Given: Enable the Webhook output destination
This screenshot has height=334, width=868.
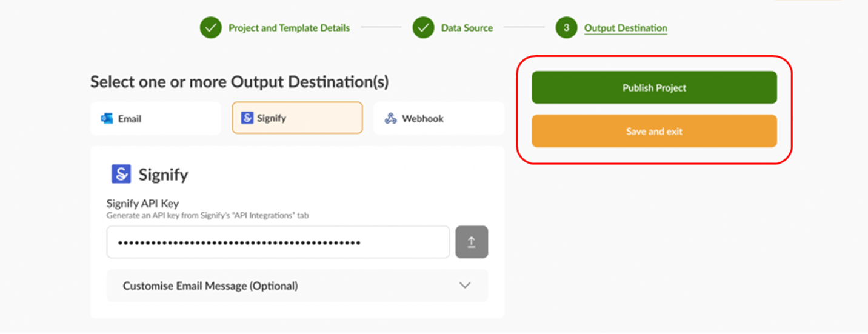Looking at the screenshot, I should click(x=439, y=119).
